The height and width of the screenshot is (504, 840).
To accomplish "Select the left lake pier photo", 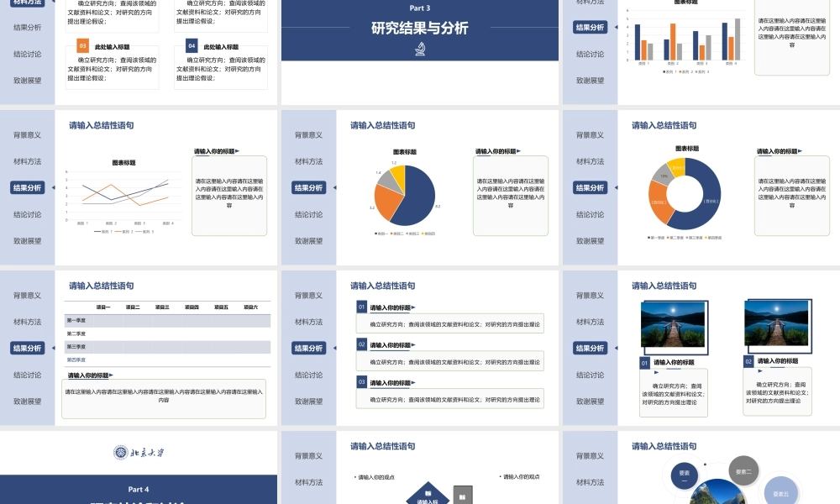I will tap(674, 325).
